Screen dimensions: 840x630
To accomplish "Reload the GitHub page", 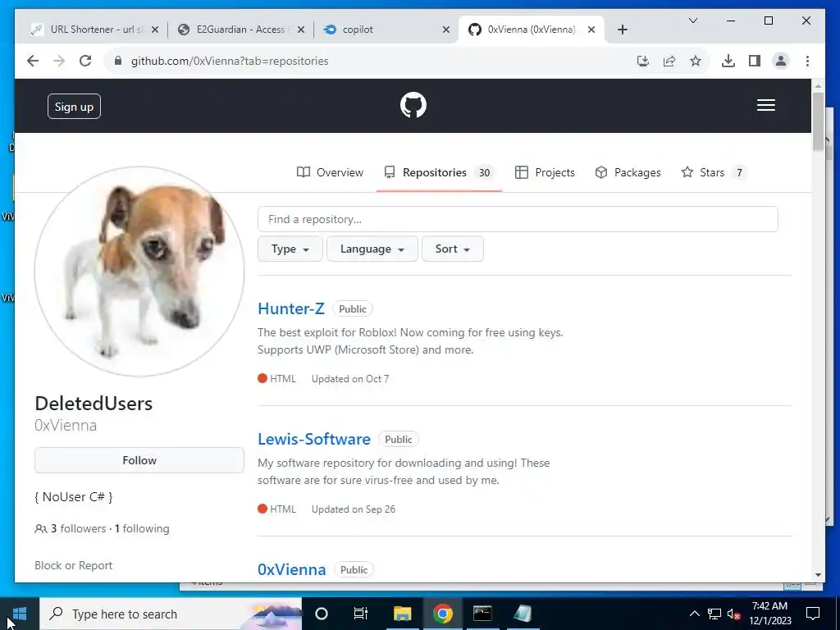I will (85, 61).
